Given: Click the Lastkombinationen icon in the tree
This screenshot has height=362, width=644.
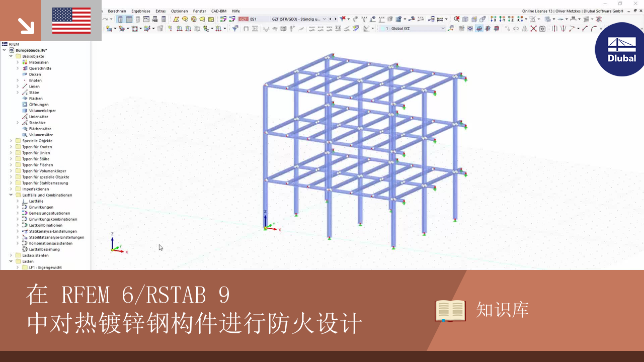Looking at the screenshot, I should point(25,225).
